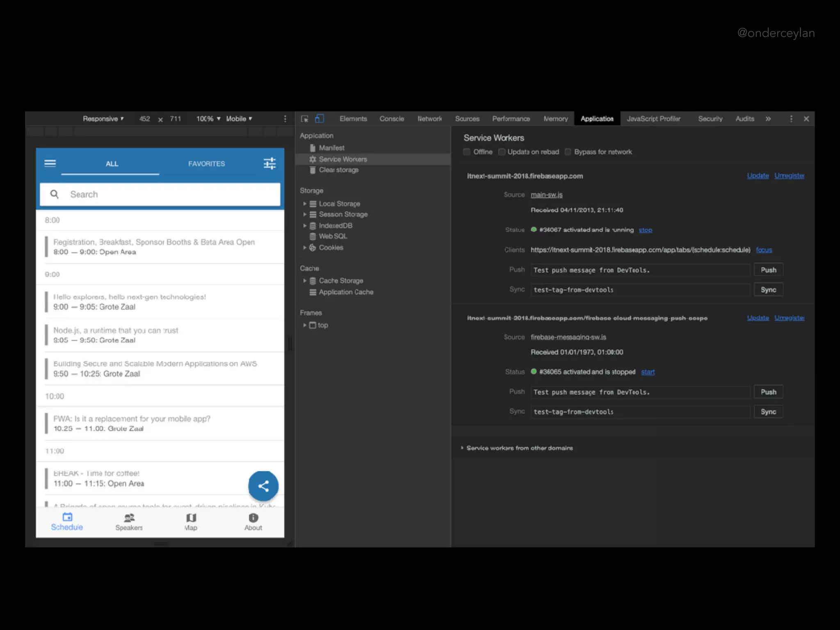
Task: Tap the blue share floating button
Action: point(263,486)
